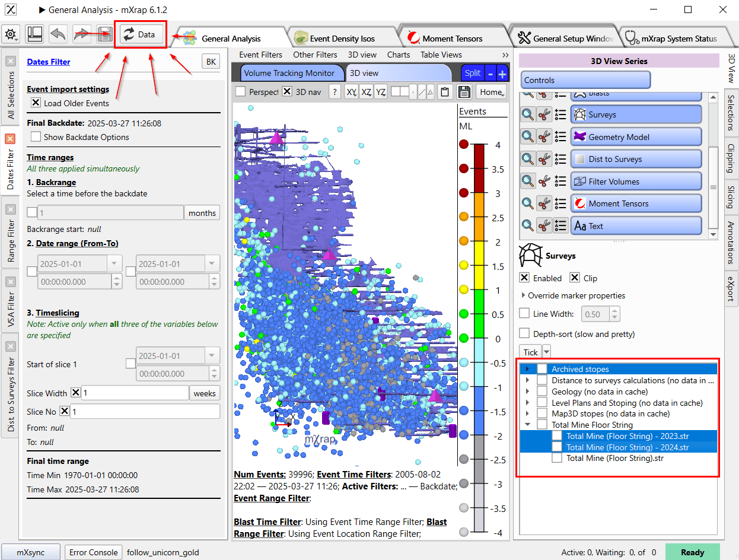Expand the Archived stopes tree item
Screen dimensions: 739x560
coord(527,368)
